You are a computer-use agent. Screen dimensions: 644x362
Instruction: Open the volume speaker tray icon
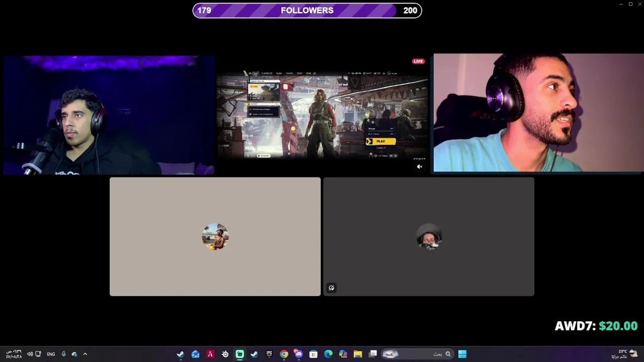30,354
